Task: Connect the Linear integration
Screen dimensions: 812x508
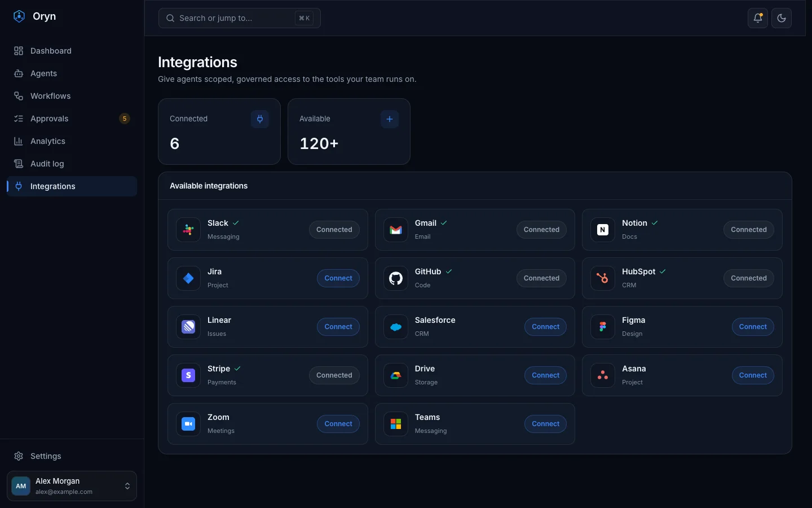Action: (x=338, y=327)
